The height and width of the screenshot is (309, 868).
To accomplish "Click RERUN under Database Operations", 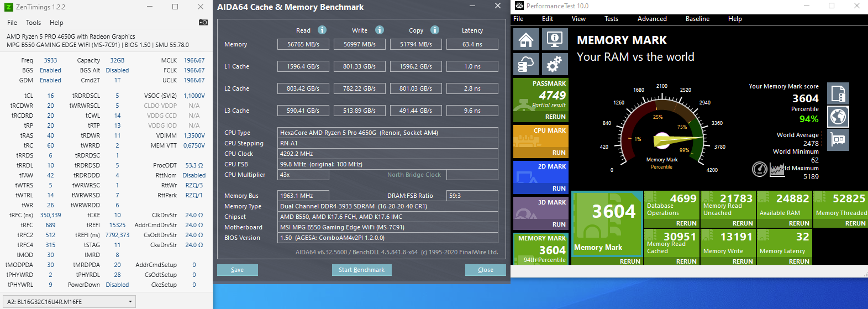I will pyautogui.click(x=686, y=223).
